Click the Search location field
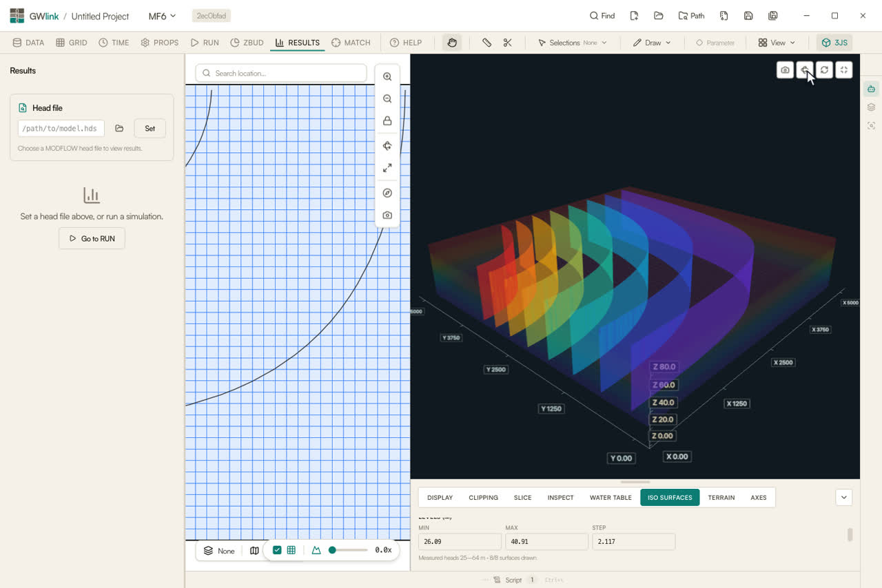Viewport: 882px width, 588px height. pyautogui.click(x=281, y=73)
